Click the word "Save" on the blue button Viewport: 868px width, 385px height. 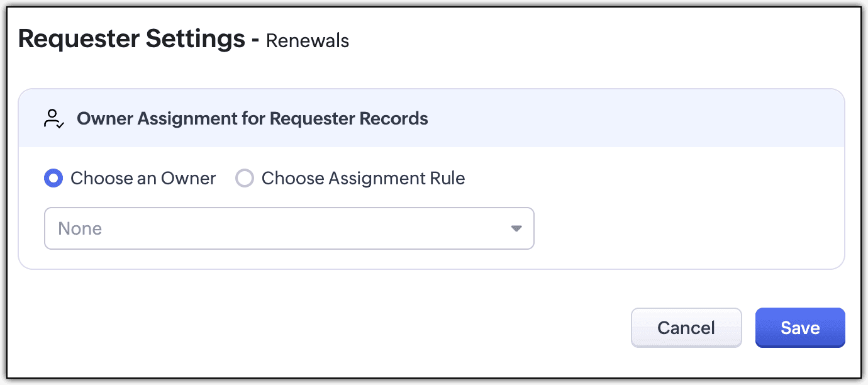click(800, 328)
